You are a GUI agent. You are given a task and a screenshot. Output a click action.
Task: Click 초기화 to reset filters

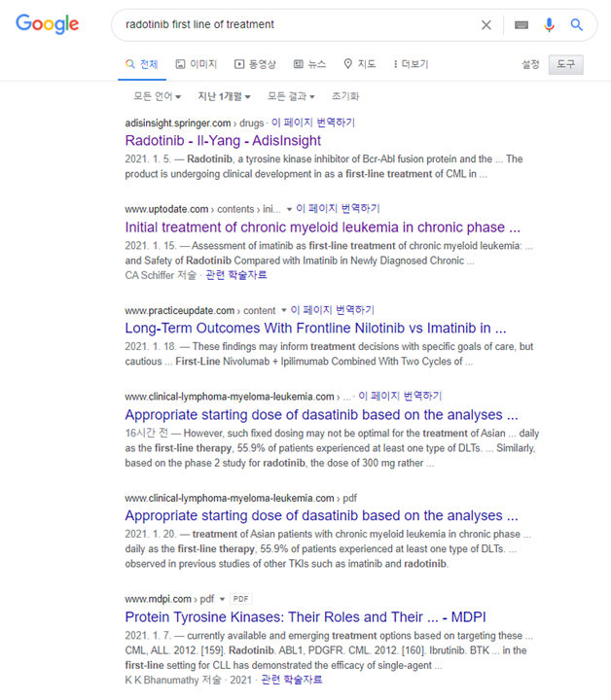coord(345,96)
